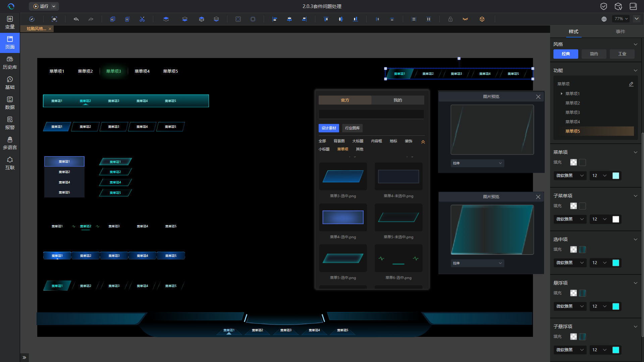Click the material search input field

coord(371,114)
